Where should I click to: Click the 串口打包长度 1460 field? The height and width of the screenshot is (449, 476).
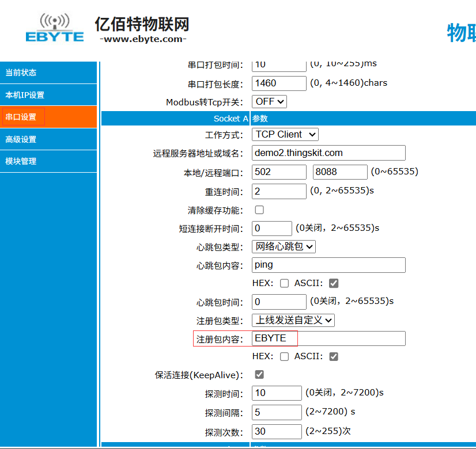pyautogui.click(x=279, y=83)
